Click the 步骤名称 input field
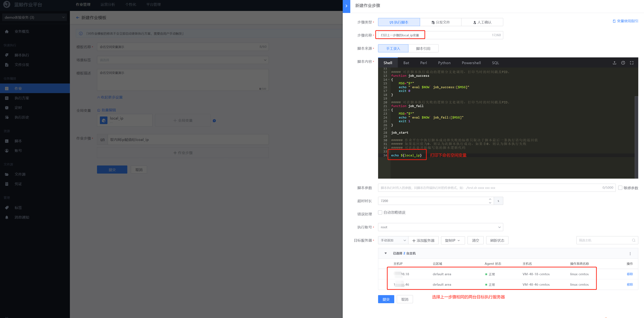This screenshot has width=644, height=318. 441,35
